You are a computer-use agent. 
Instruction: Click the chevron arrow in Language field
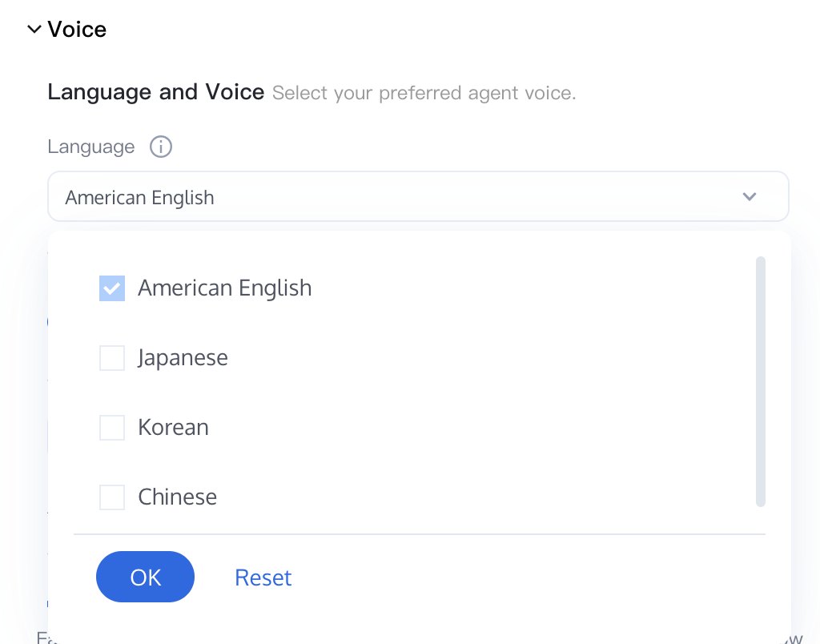click(750, 197)
